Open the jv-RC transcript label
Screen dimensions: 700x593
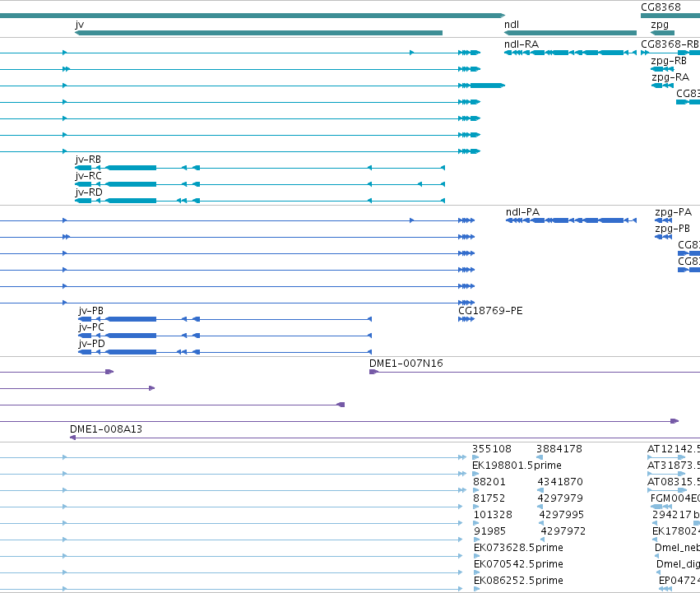[x=88, y=176]
